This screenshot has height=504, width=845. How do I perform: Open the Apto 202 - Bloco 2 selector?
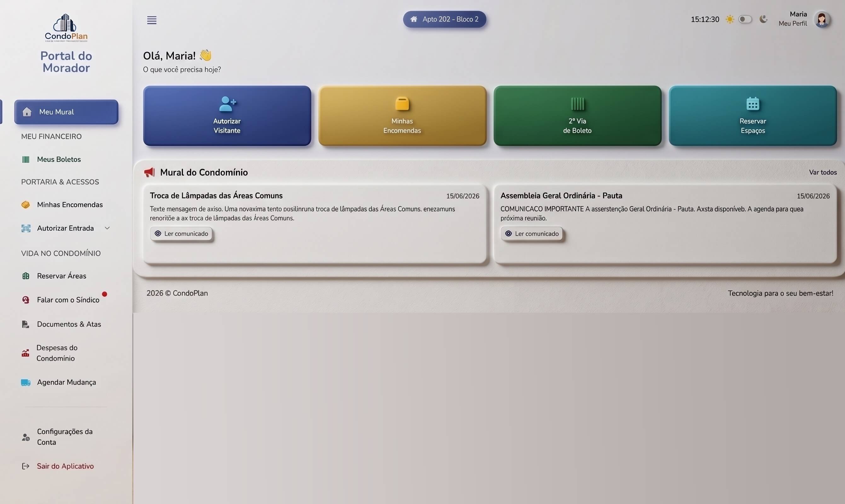444,19
